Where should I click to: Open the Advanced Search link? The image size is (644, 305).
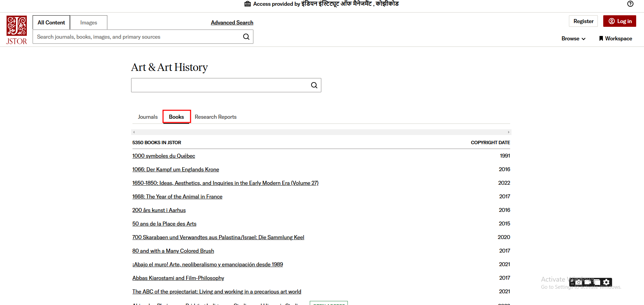232,22
